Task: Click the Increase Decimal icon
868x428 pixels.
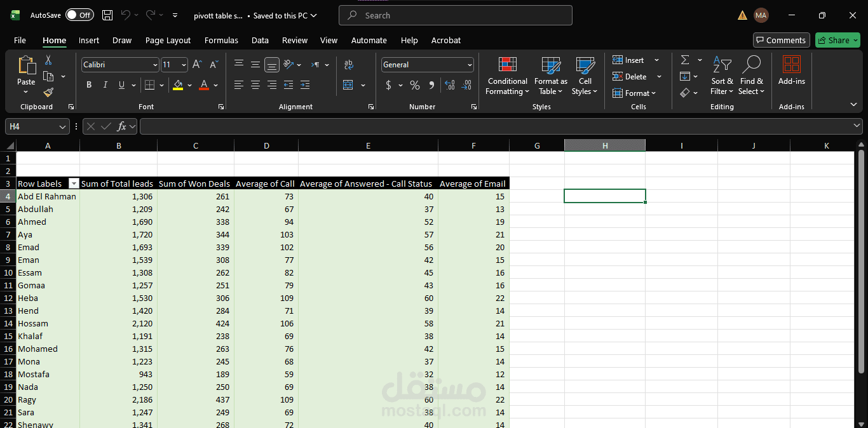Action: [x=450, y=85]
